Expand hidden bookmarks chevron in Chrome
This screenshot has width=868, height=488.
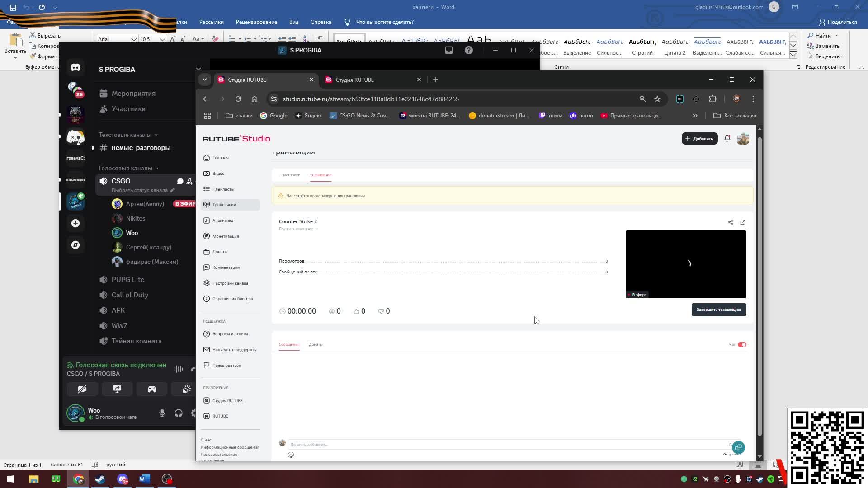point(695,116)
